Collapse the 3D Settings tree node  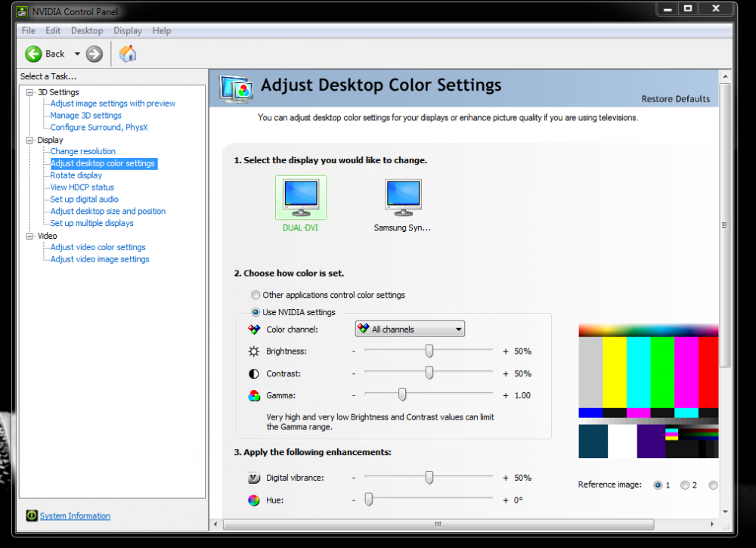point(30,92)
